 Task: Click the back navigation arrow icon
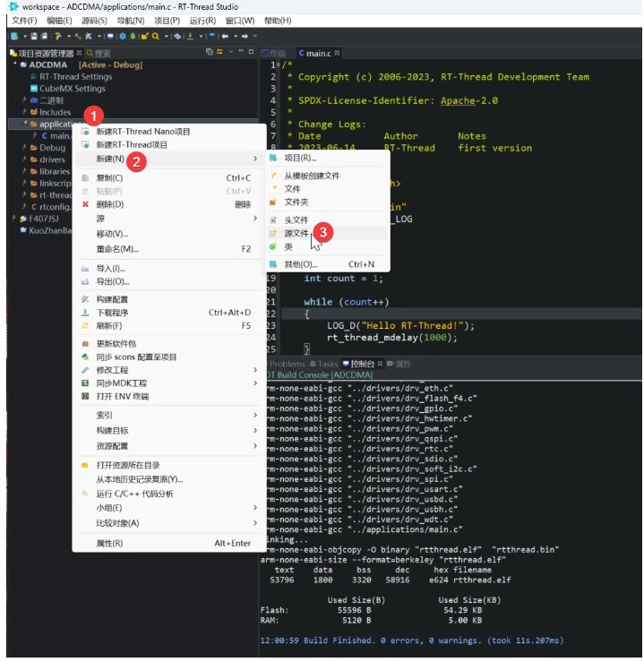[x=225, y=37]
